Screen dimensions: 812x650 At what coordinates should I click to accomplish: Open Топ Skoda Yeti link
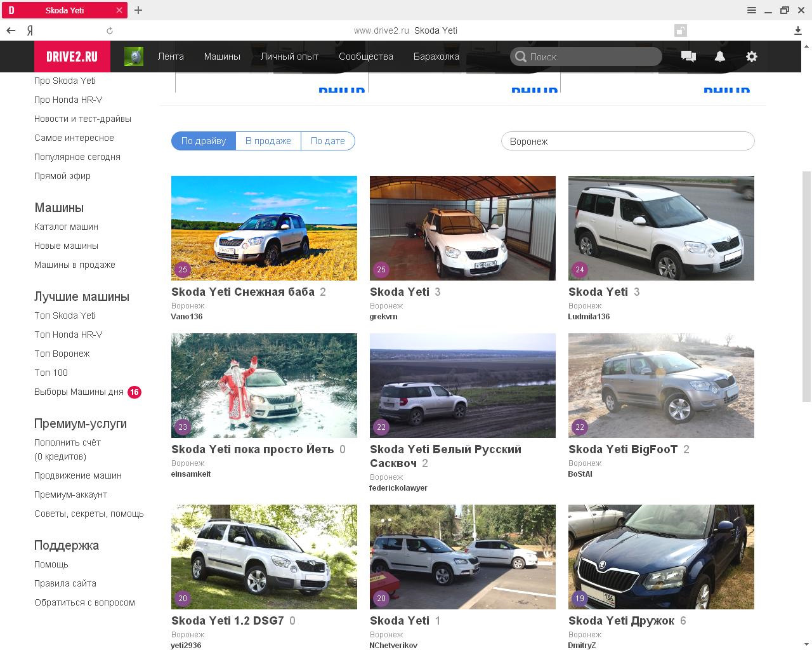click(x=65, y=315)
